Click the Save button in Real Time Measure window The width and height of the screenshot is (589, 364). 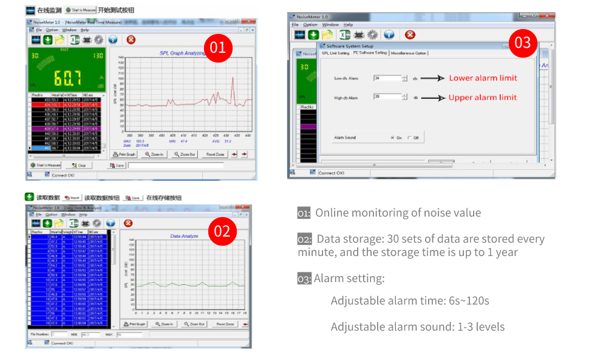117,165
